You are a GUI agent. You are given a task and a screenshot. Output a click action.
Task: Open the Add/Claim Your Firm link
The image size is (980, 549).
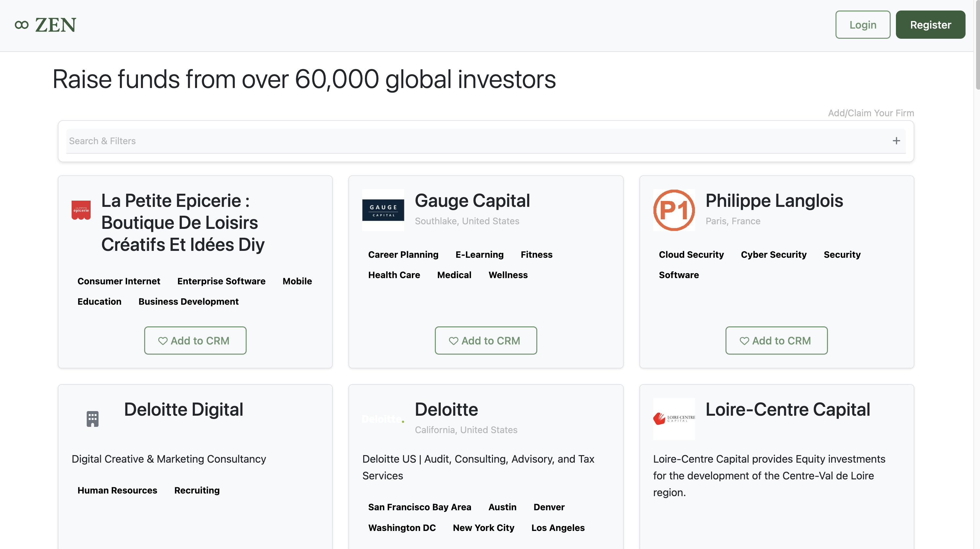tap(871, 113)
